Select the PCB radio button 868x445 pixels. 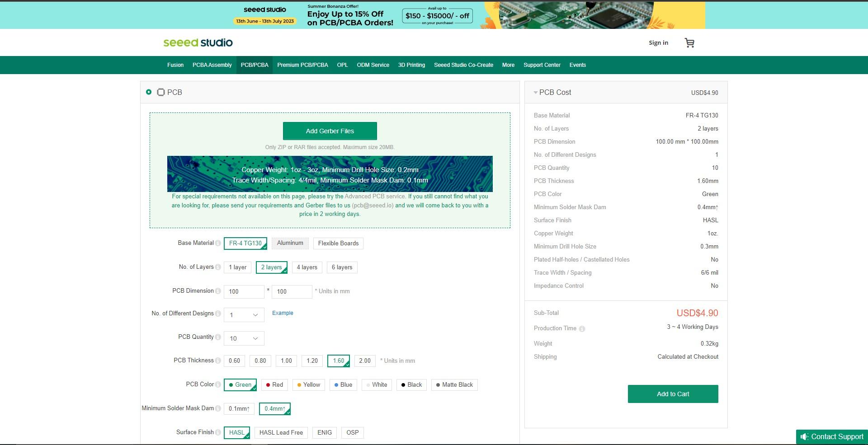(149, 92)
